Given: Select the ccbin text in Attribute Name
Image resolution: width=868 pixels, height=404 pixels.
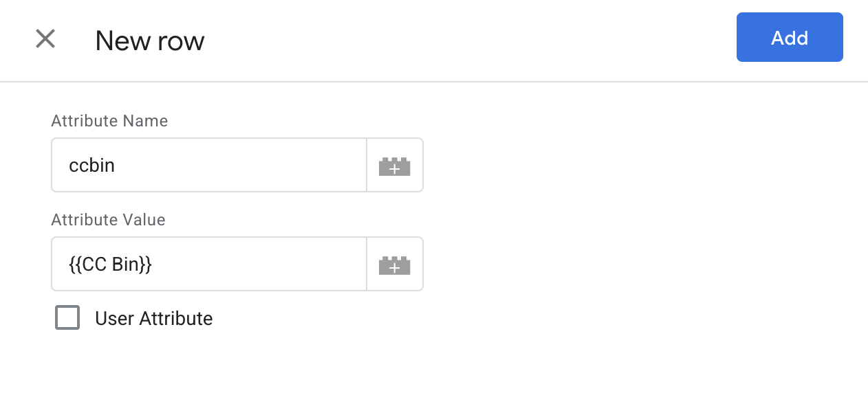Looking at the screenshot, I should (92, 165).
